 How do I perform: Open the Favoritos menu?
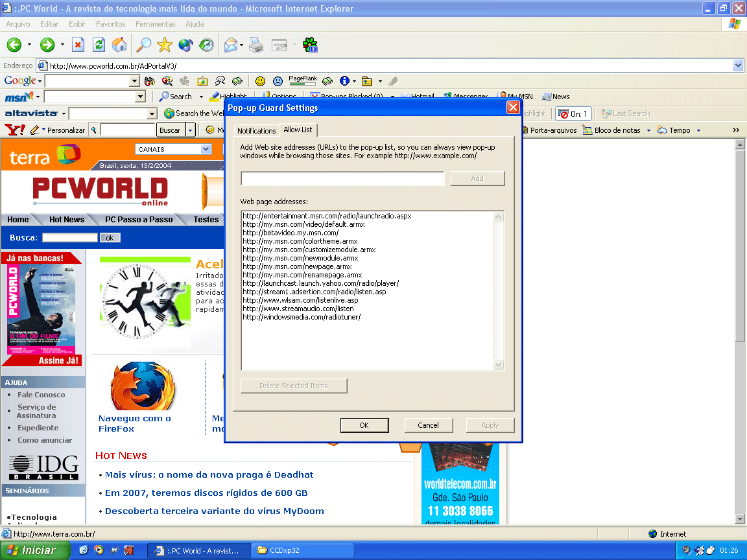click(110, 24)
